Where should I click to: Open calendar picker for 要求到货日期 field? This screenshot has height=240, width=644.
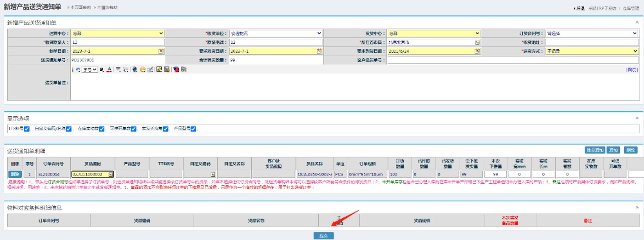477,51
